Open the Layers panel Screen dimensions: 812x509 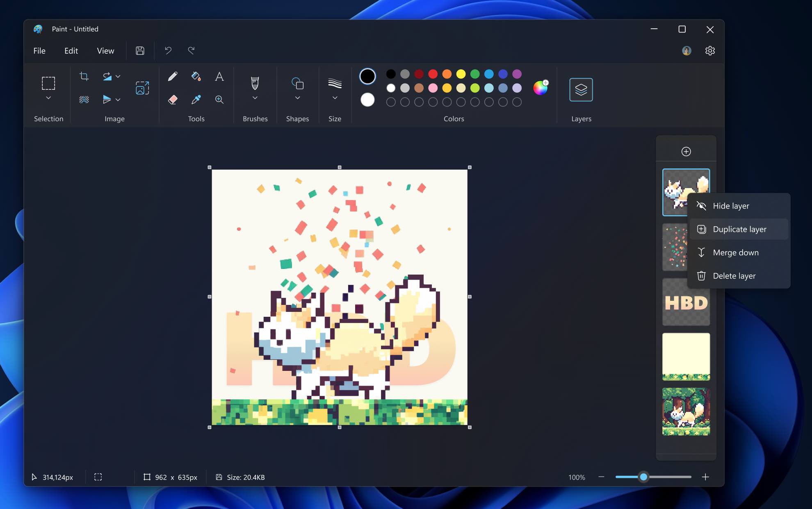point(581,89)
